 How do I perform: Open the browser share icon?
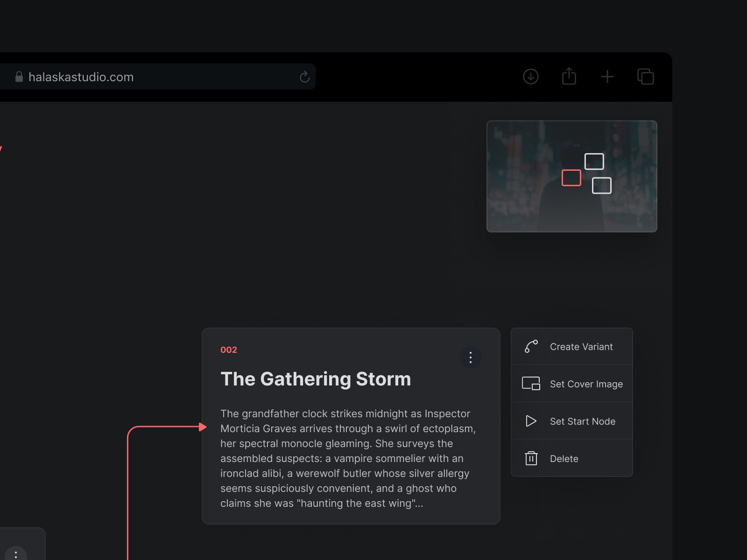coord(569,76)
